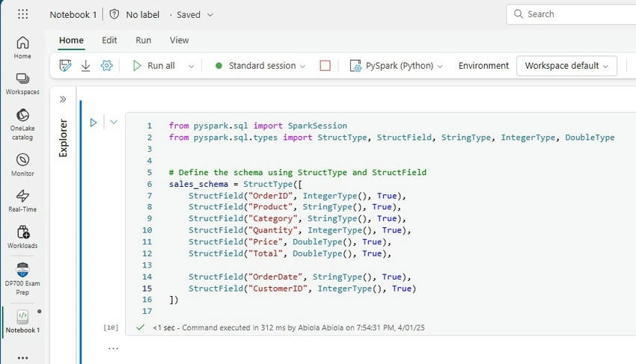Viewport: 636px width, 364px height.
Task: Switch to the View tab
Action: pyautogui.click(x=180, y=40)
